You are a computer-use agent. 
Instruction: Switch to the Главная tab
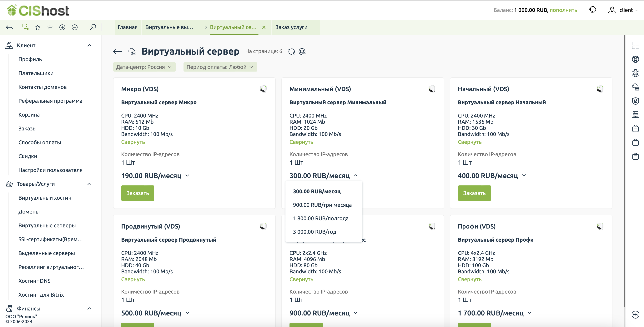coord(128,27)
